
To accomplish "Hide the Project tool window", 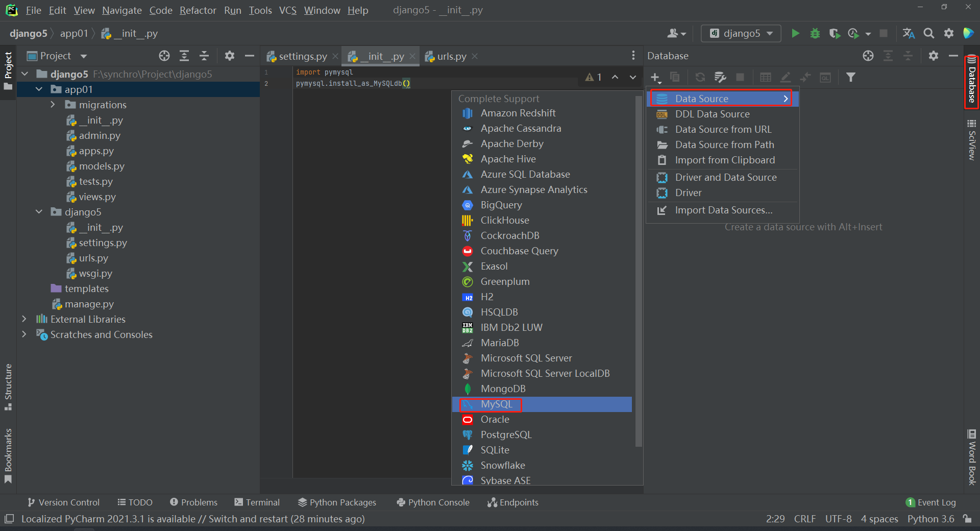I will 250,56.
